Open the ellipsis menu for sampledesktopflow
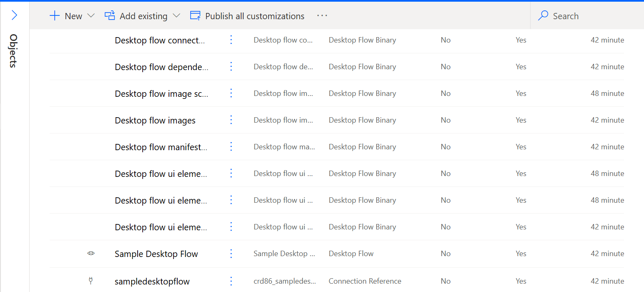 coord(231,281)
